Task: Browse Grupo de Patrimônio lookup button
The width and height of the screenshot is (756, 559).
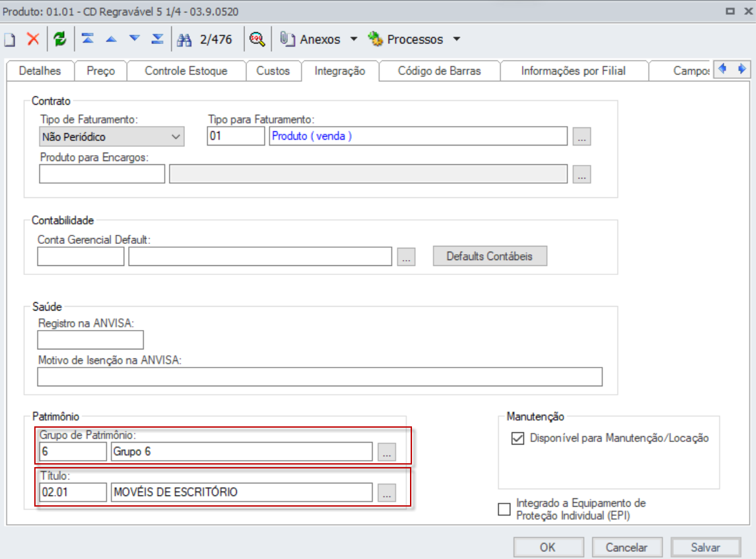Action: [387, 452]
